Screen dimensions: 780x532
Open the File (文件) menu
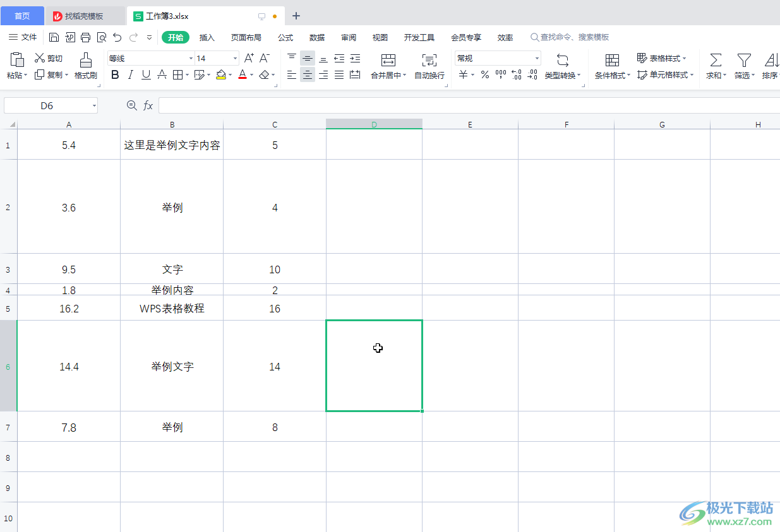tap(23, 37)
